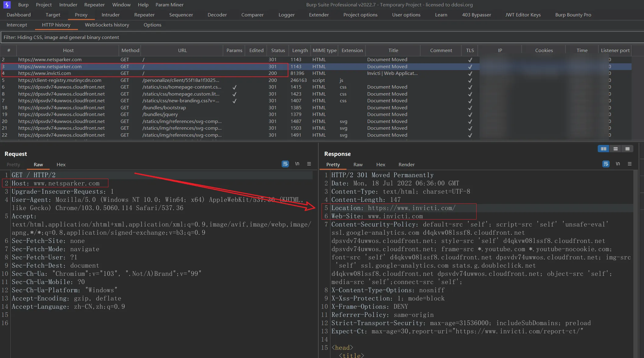Sort history by Length column
The height and width of the screenshot is (358, 644).
[300, 50]
